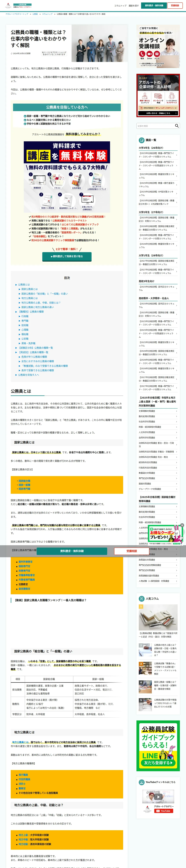Click the red YouTube button in sidebar

click(163, 811)
